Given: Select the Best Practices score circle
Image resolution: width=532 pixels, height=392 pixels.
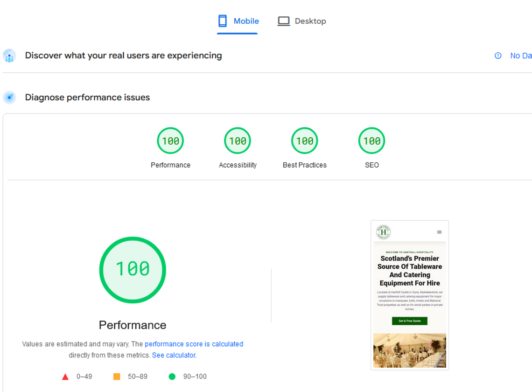Looking at the screenshot, I should 304,140.
